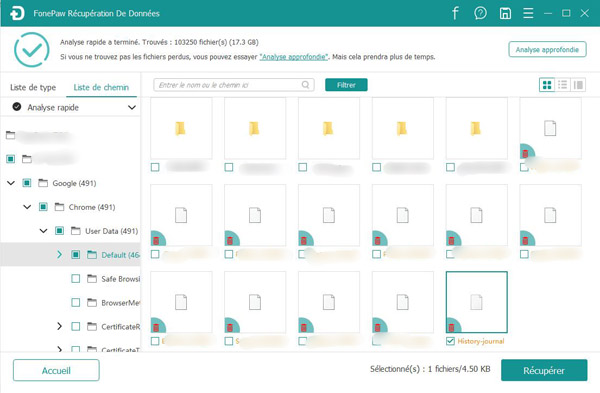The image size is (600, 393).
Task: Click the BrowserMetrics folder icon
Action: [92, 303]
